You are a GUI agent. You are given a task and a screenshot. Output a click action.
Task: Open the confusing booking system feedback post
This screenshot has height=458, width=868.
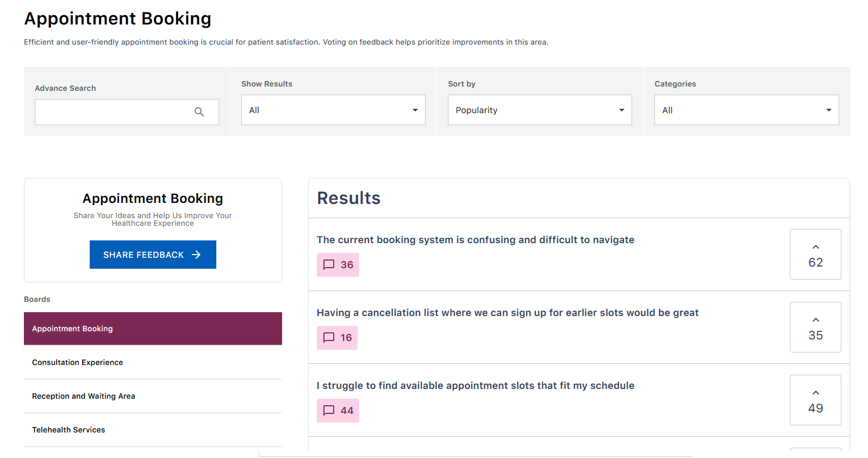point(476,240)
